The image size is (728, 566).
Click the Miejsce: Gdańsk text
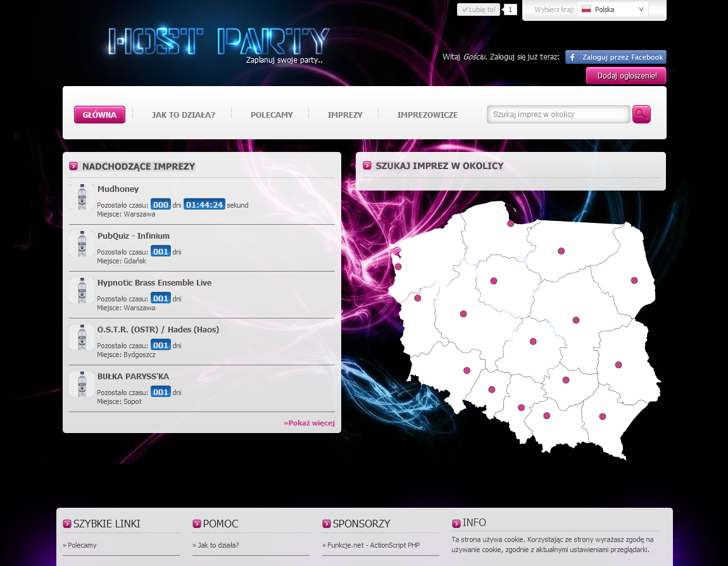coord(121,261)
